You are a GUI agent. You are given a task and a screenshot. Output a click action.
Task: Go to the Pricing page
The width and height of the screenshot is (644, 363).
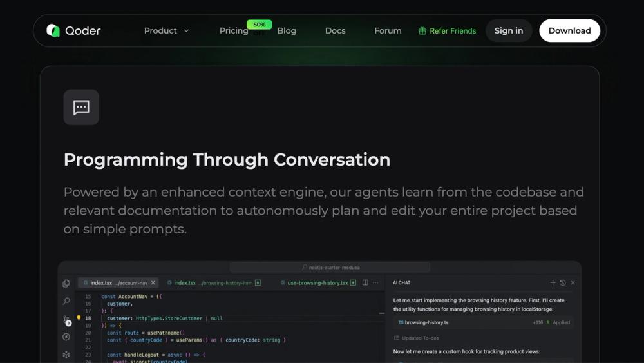click(234, 31)
